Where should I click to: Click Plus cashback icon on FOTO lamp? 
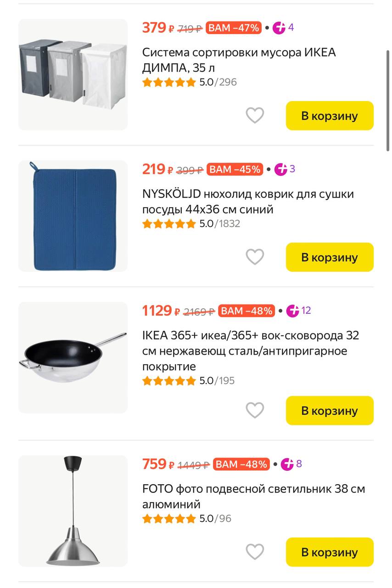point(287,464)
